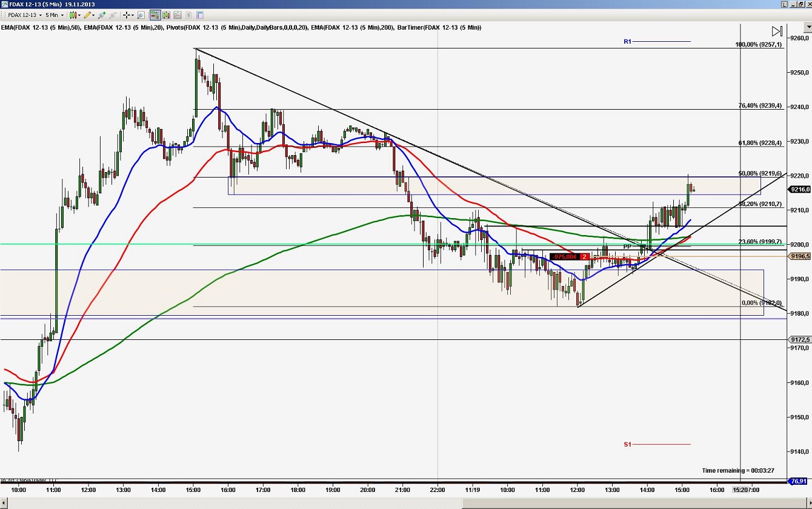Click the NinjaTrader logo in the title bar

pos(6,4)
